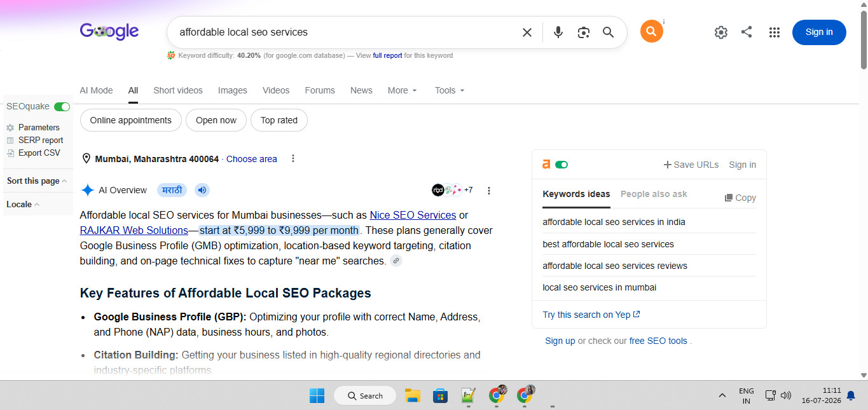Screen dimensions: 868x410
Task: Open the Short videos tab
Action: pos(178,90)
